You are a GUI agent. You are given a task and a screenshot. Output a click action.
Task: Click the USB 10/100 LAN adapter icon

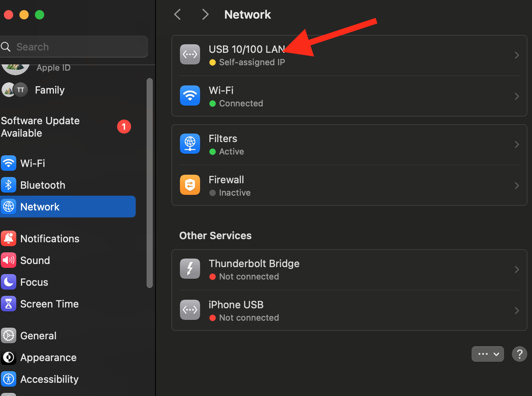tap(190, 54)
